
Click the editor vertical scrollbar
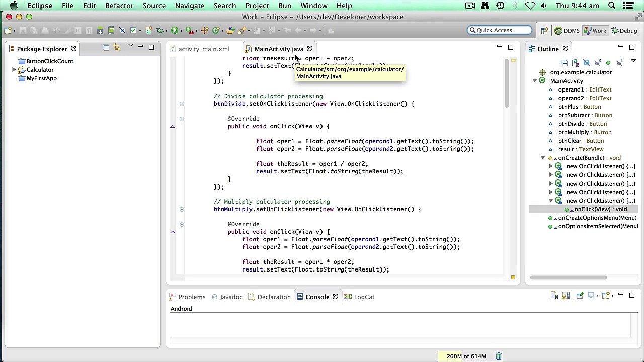[x=507, y=83]
